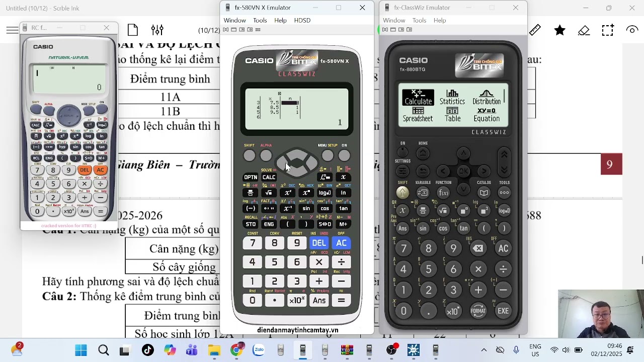Image resolution: width=644 pixels, height=362 pixels.
Task: Click the EXE key on fx-880BTG
Action: click(503, 311)
